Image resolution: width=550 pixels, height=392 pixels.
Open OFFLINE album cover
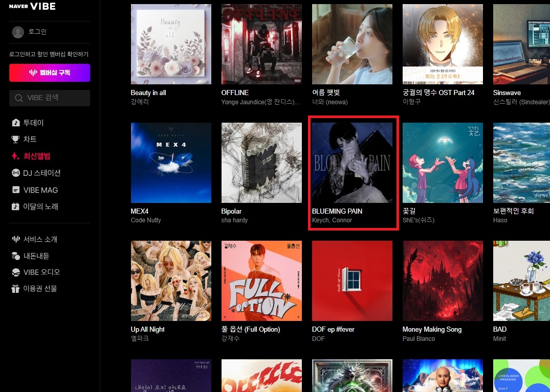(x=261, y=44)
